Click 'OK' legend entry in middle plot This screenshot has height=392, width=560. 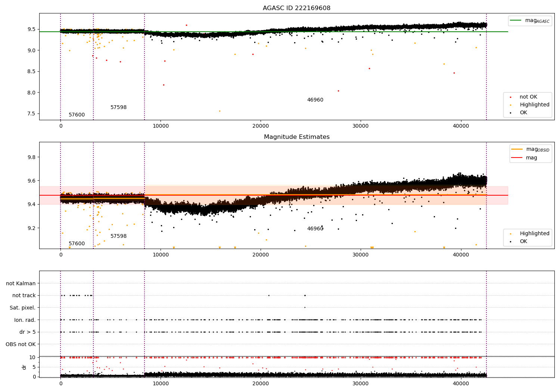523,242
